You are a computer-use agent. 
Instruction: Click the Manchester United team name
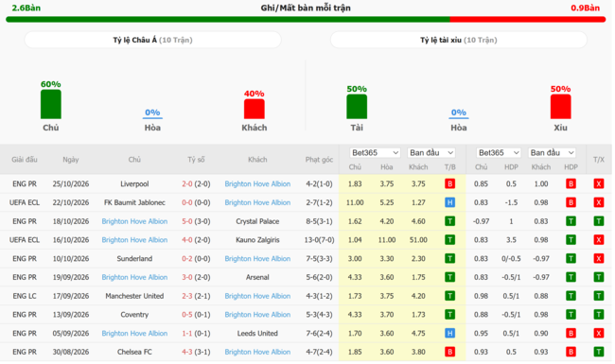(x=134, y=296)
